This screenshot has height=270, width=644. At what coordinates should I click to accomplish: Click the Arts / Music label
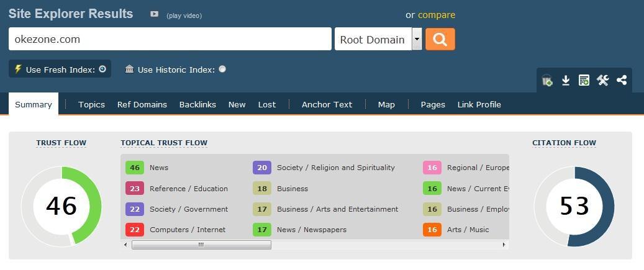coord(468,230)
